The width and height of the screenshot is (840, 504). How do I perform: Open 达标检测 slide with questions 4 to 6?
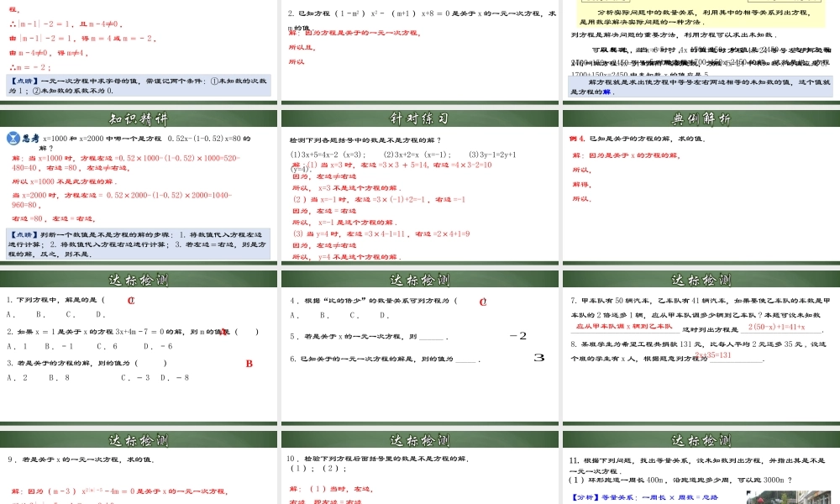pyautogui.click(x=420, y=348)
